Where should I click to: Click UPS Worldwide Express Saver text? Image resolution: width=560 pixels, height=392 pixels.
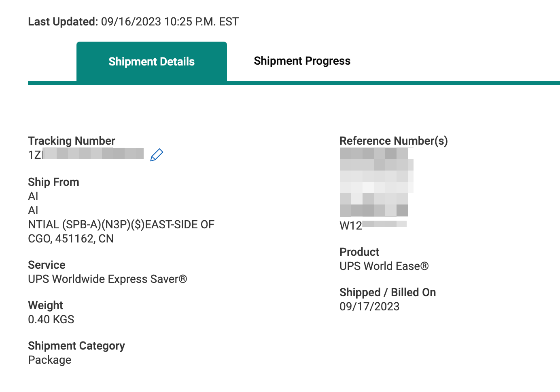click(107, 279)
